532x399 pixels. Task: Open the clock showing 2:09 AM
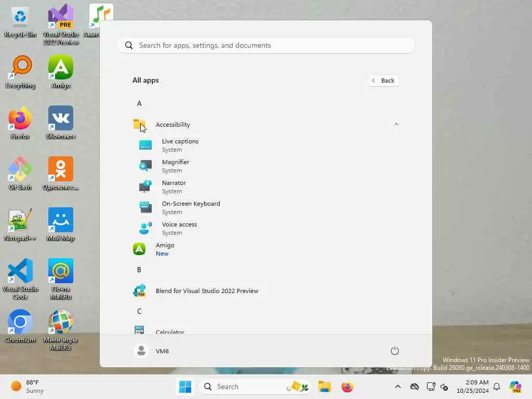point(472,387)
